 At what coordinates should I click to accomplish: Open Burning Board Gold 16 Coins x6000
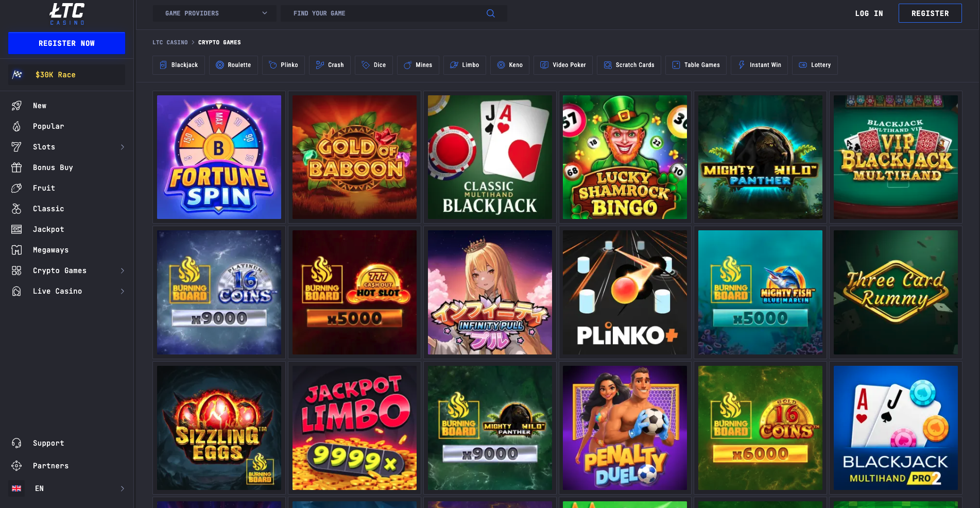click(x=761, y=428)
